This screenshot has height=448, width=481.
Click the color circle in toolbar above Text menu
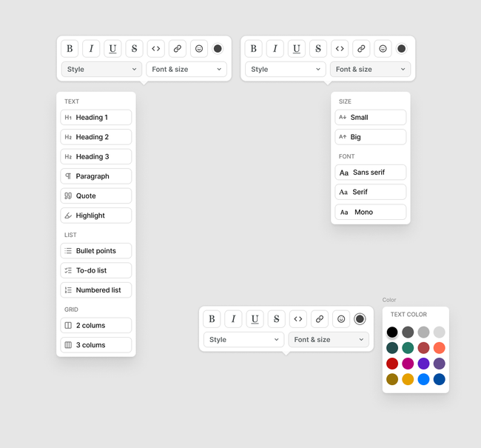pyautogui.click(x=218, y=49)
